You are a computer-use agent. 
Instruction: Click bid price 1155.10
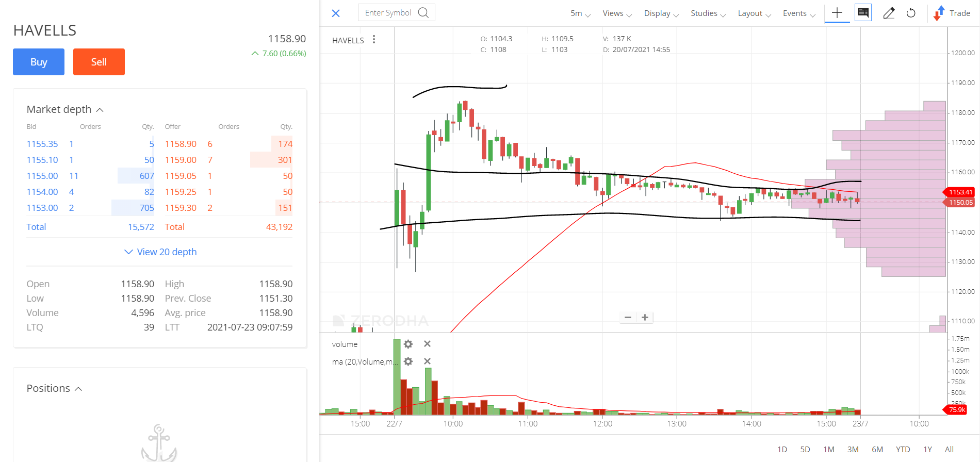pyautogui.click(x=42, y=160)
